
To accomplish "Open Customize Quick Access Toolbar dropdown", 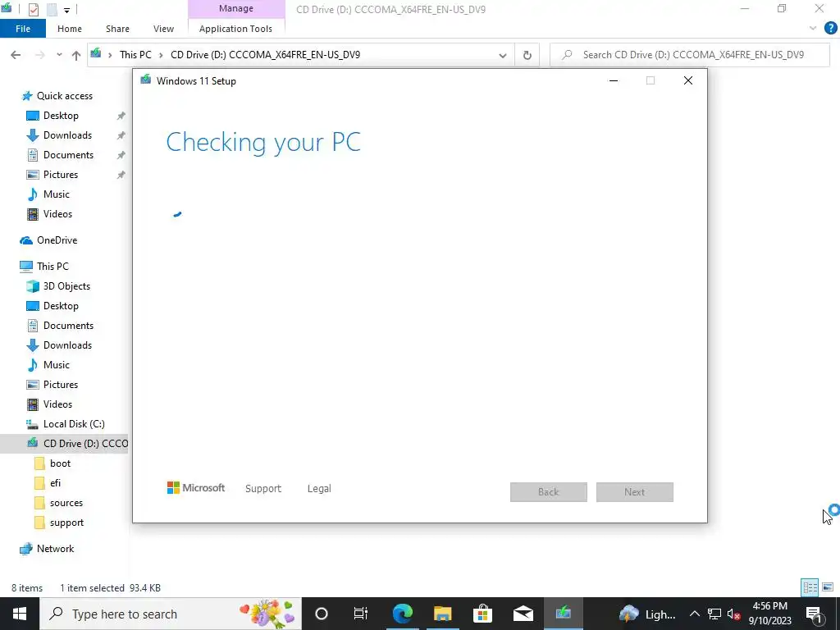I will 67,10.
